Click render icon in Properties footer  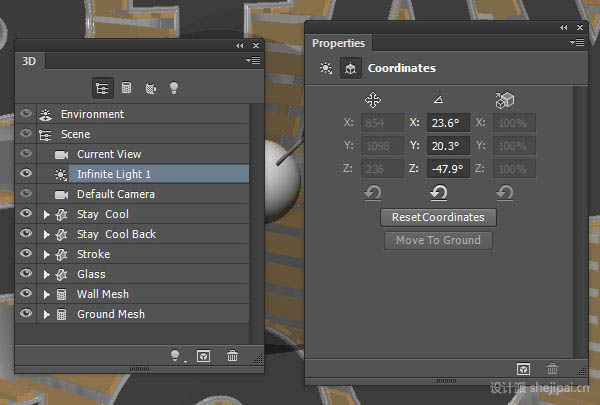pos(523,369)
